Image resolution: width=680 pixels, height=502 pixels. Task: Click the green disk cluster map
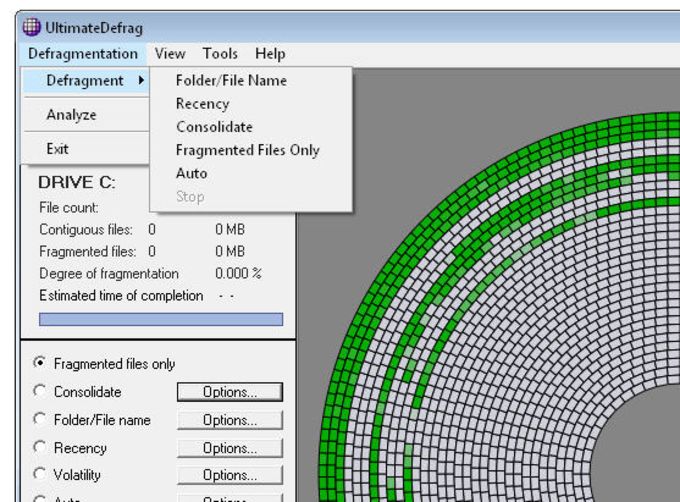click(499, 307)
